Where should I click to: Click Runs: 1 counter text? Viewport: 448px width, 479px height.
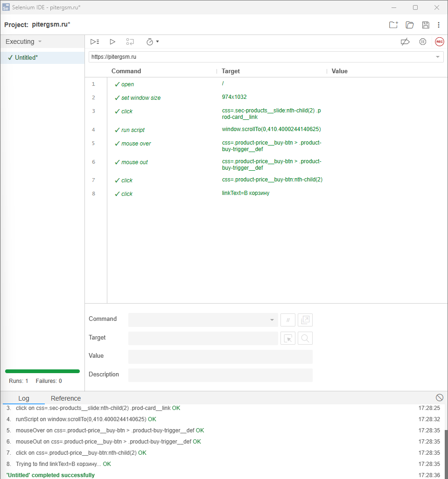pyautogui.click(x=18, y=381)
